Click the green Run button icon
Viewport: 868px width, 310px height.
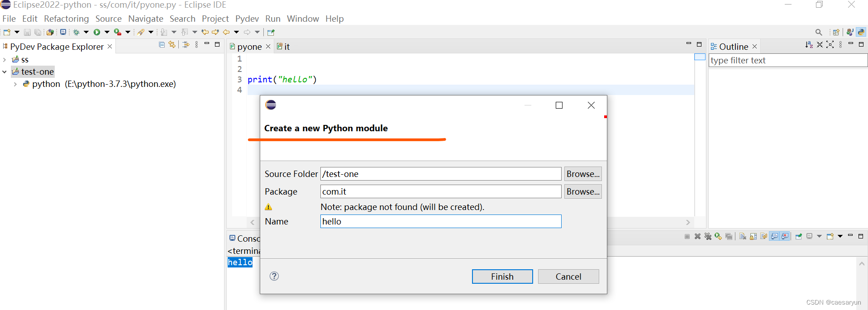pos(97,32)
